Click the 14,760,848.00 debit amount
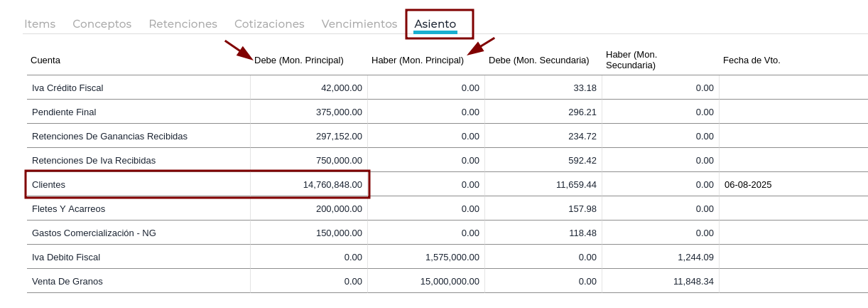The height and width of the screenshot is (308, 868). [x=332, y=184]
